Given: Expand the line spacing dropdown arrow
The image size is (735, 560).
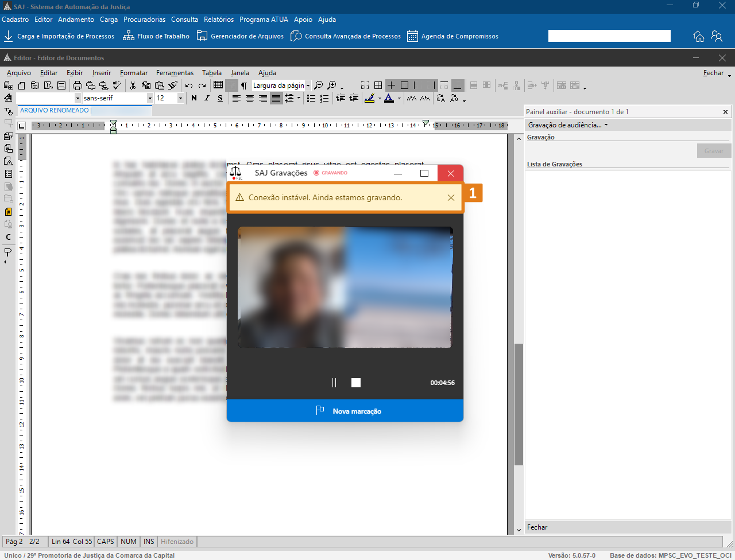Looking at the screenshot, I should pos(299,98).
